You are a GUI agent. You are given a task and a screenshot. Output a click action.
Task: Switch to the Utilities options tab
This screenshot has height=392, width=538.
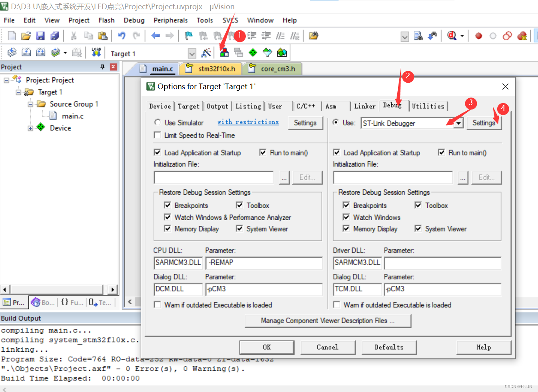tap(428, 106)
